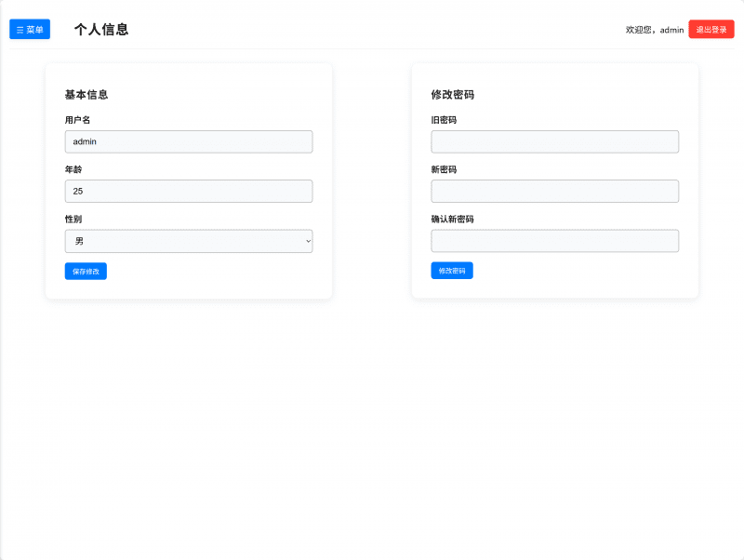Click the 确认新密码 confirm password field

(554, 240)
